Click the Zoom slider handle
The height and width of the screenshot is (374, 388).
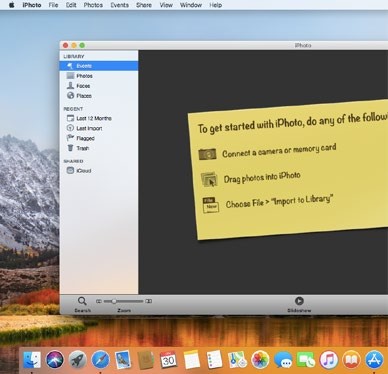[x=114, y=301]
